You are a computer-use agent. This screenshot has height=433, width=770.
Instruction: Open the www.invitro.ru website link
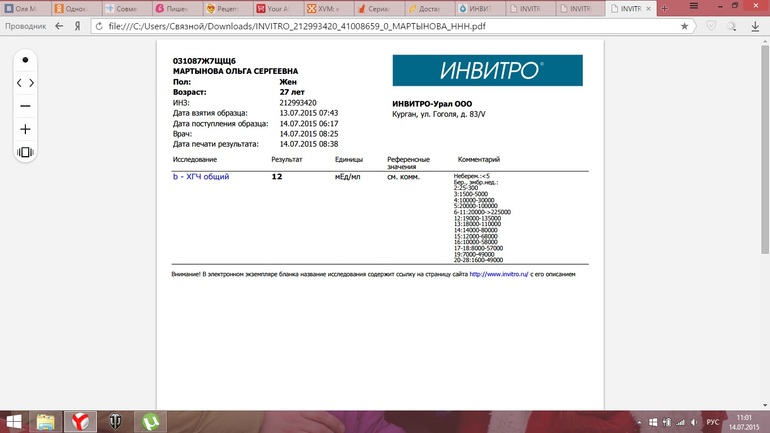497,273
